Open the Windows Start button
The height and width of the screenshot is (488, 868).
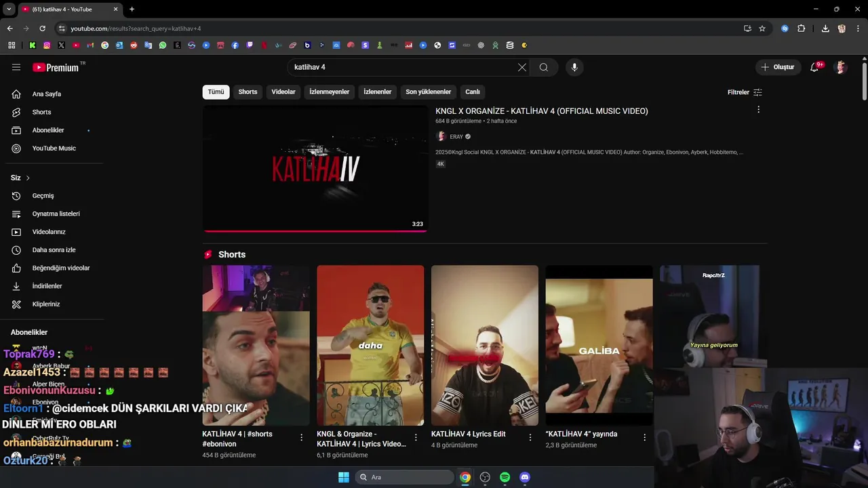(x=344, y=477)
